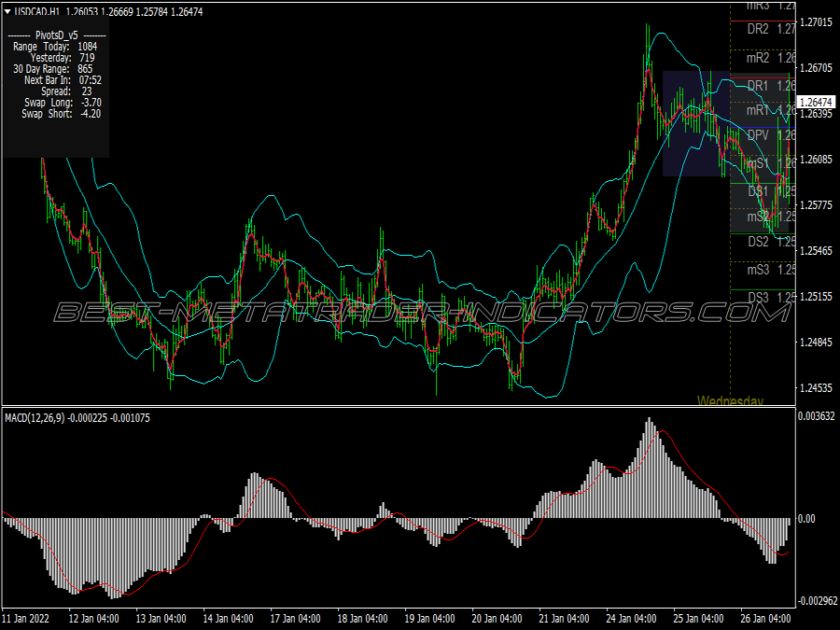Click the MACD zero level label 0.00
The image size is (840, 630).
pyautogui.click(x=806, y=519)
